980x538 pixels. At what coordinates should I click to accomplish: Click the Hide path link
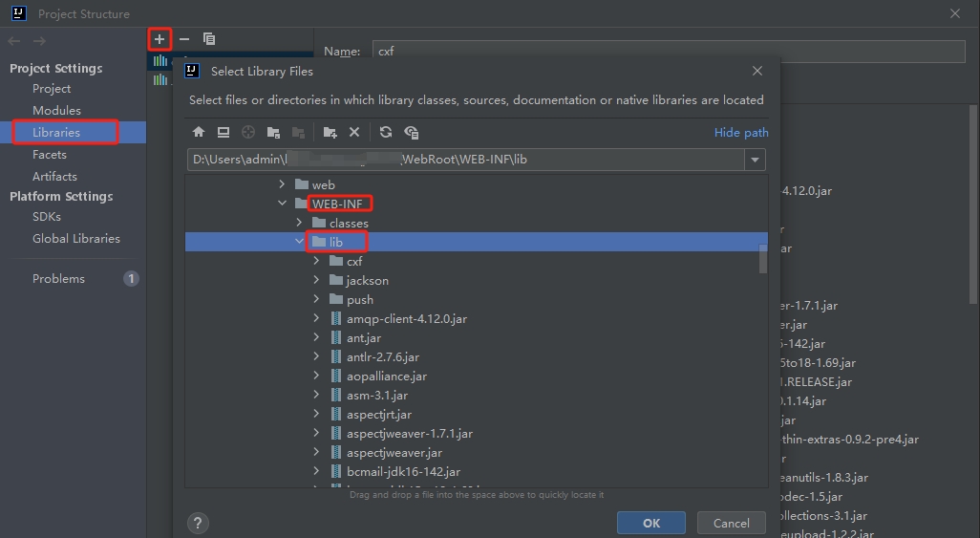740,133
